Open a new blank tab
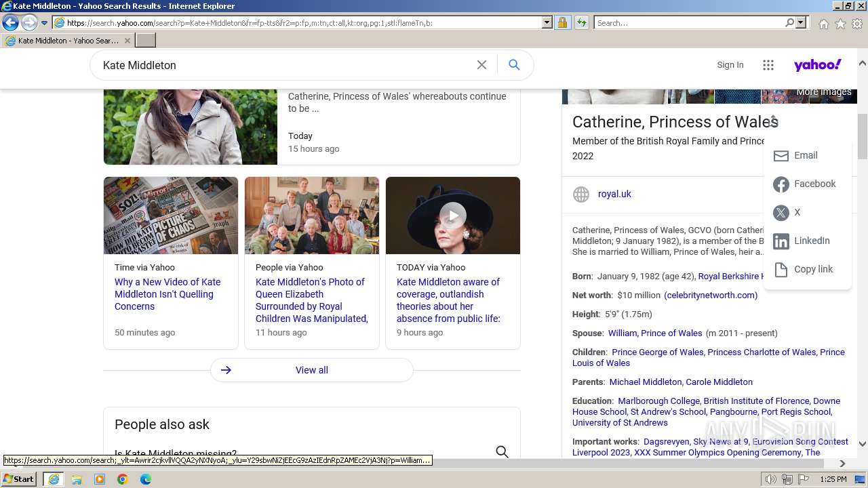The height and width of the screenshot is (488, 868). click(146, 41)
